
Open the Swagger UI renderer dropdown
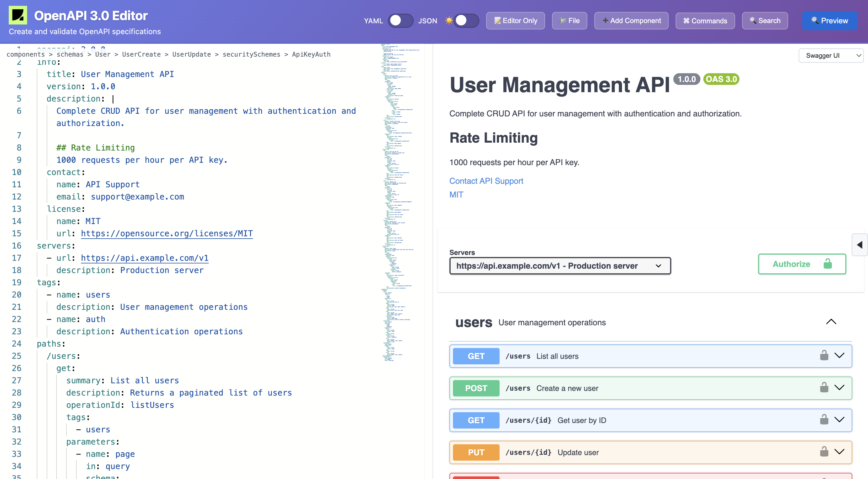831,56
